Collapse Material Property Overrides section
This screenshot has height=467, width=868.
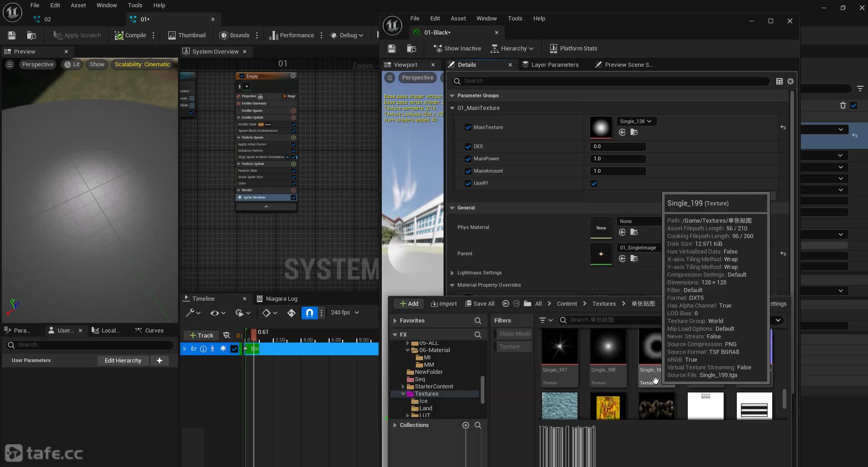[452, 285]
